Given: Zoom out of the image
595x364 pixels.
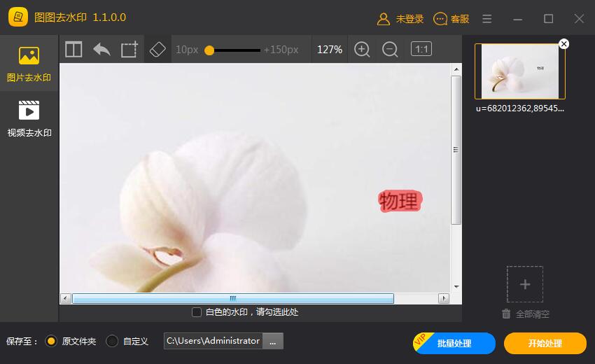Looking at the screenshot, I should 390,49.
